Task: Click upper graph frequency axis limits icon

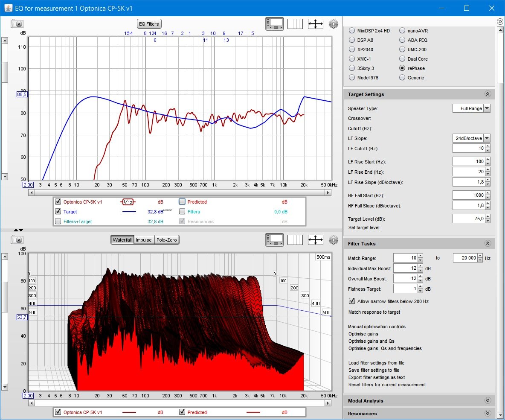Action: coord(295,24)
